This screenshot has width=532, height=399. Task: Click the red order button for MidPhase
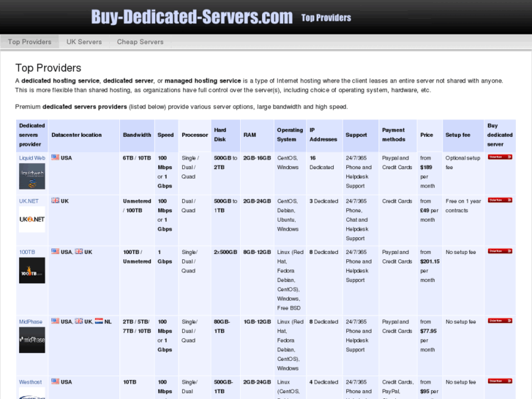tap(500, 321)
